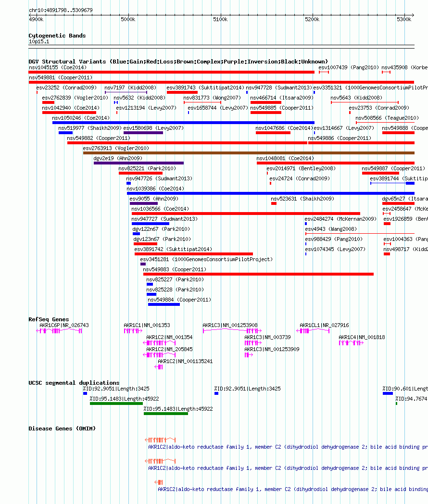Click the esv9055 (Ahn2009) purple bar
The width and height of the screenshot is (428, 504).
coord(144,203)
